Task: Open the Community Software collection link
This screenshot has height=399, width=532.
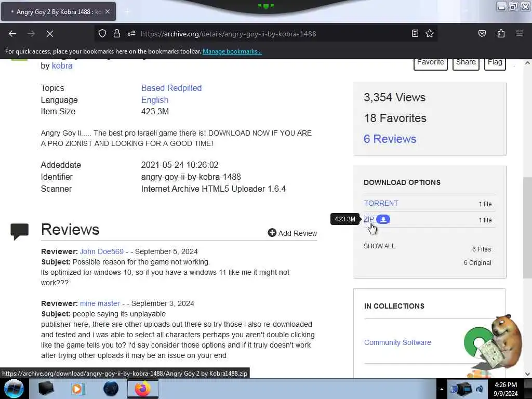Action: coord(397,342)
